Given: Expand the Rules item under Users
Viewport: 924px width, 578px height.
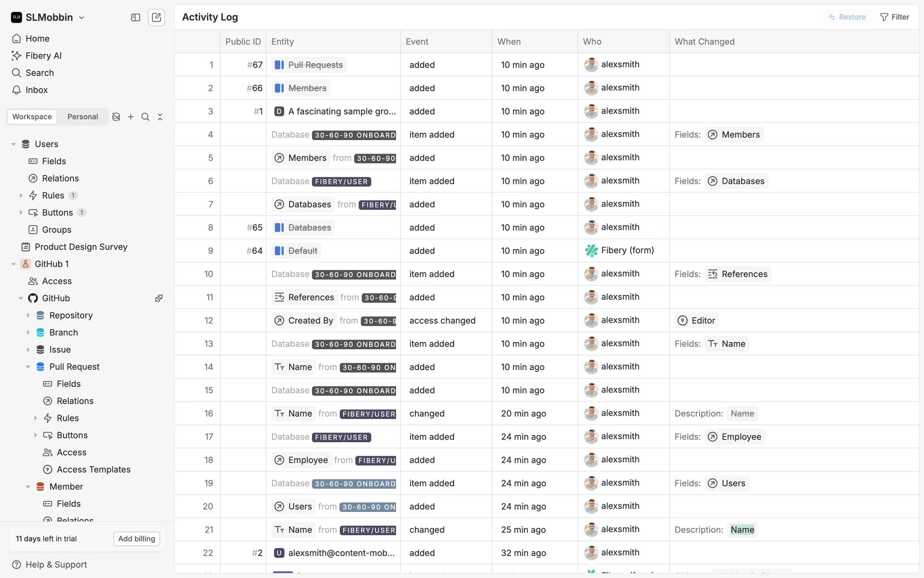Looking at the screenshot, I should [21, 196].
